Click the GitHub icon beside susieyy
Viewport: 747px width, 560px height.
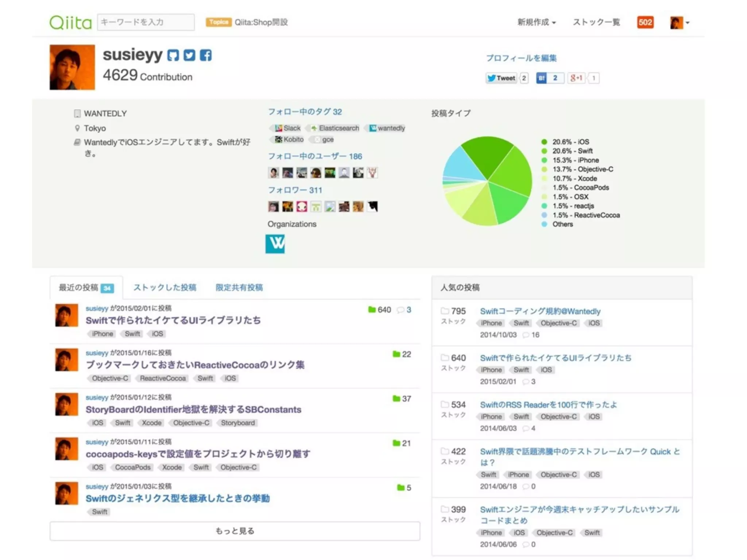tap(173, 55)
